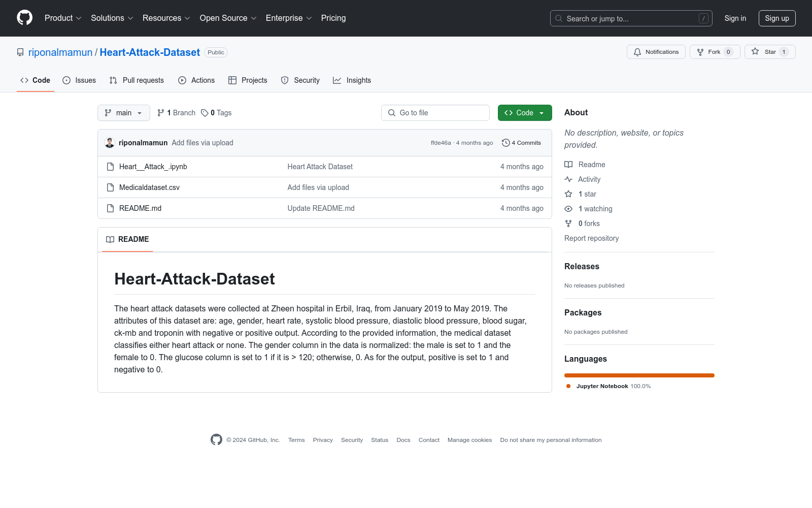Click the Activity pulse icon
Viewport: 812px width, 508px height.
tap(568, 179)
